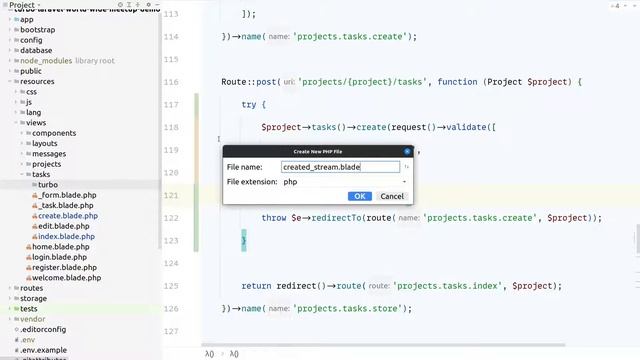This screenshot has height=360, width=640.
Task: Expand the routes folder
Action: tap(10, 288)
